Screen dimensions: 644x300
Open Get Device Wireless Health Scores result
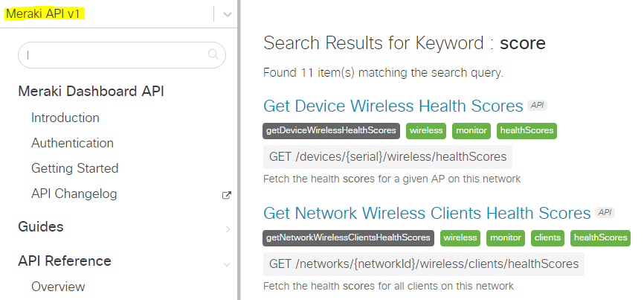tap(393, 105)
